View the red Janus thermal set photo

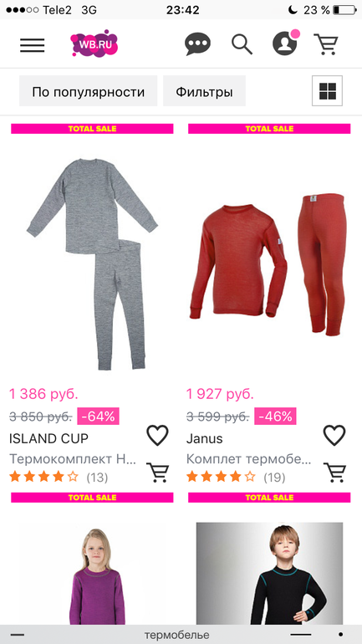tap(270, 263)
